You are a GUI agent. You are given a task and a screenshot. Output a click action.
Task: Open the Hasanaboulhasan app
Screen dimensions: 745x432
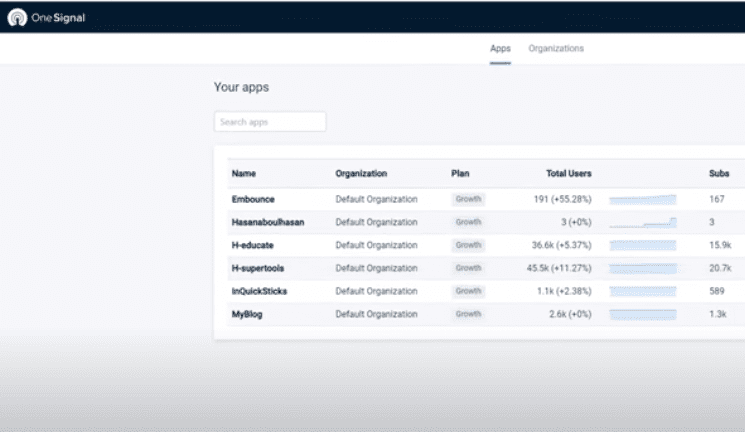click(268, 222)
